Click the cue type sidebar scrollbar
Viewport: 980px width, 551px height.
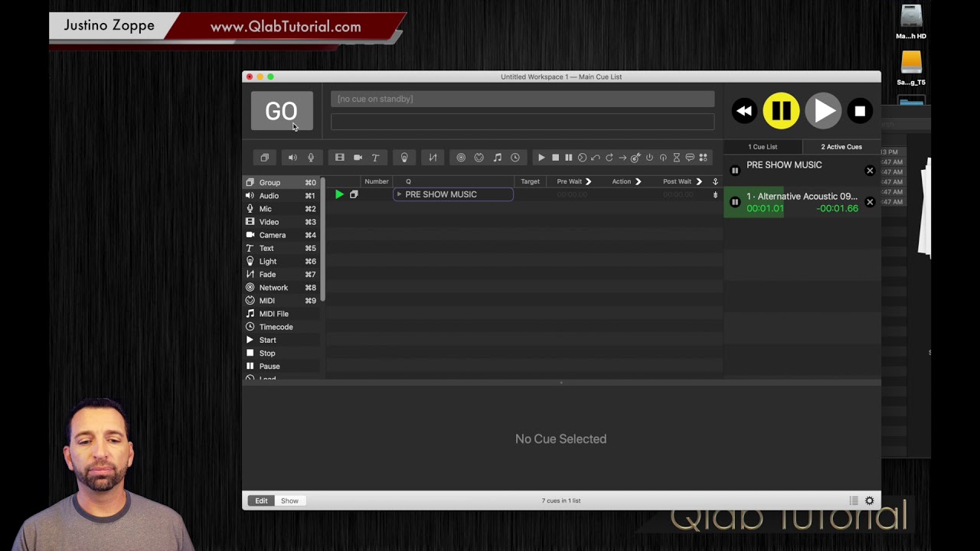coord(322,240)
